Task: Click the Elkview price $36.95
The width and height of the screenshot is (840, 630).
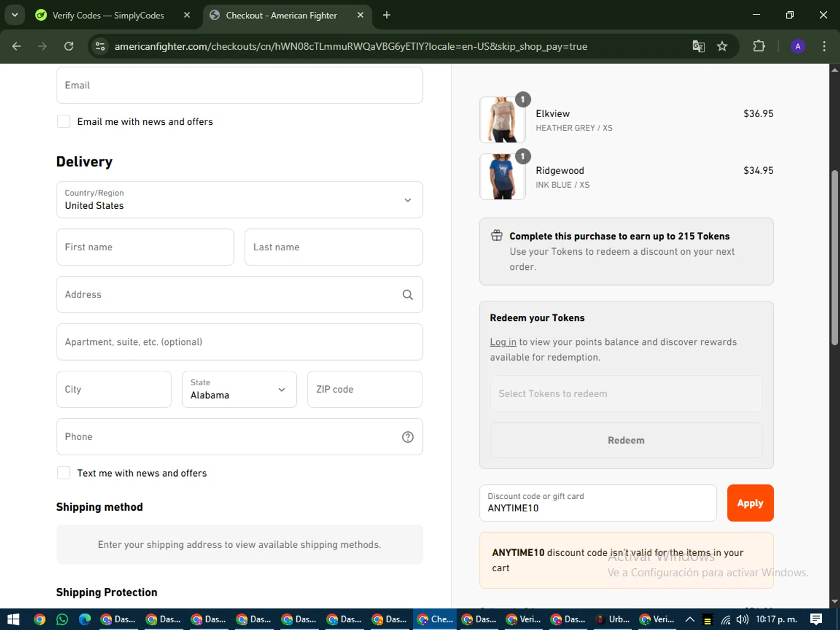Action: 758,114
